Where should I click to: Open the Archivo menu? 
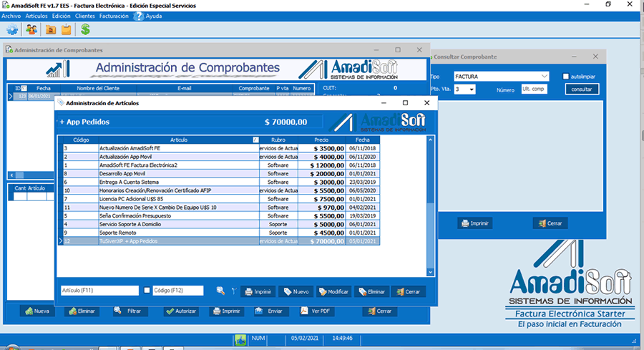(x=11, y=16)
